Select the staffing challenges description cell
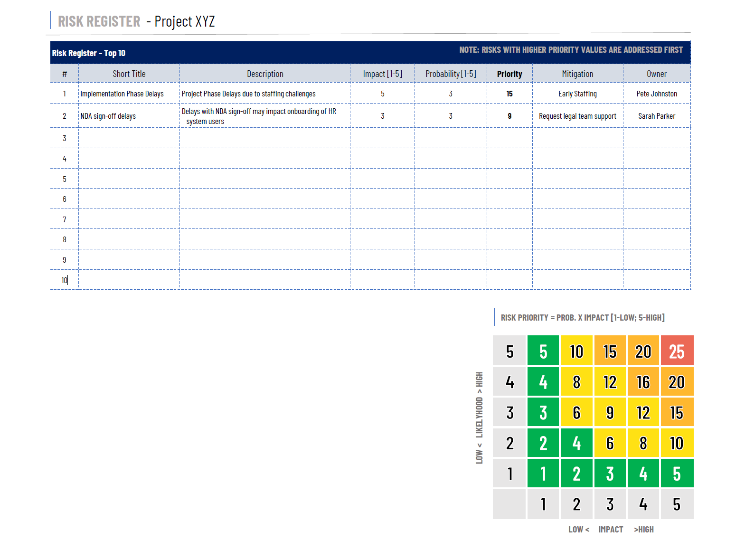This screenshot has height=560, width=745. (x=248, y=94)
